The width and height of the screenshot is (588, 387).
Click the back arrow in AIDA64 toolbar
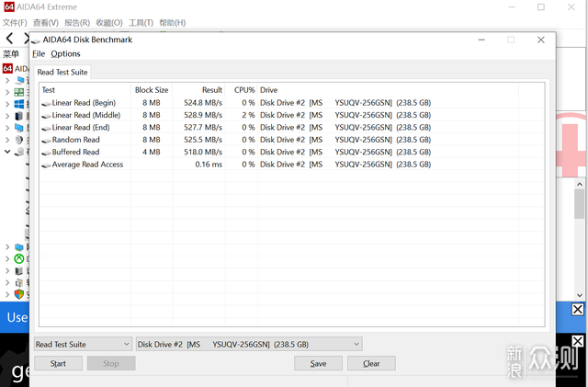click(10, 38)
